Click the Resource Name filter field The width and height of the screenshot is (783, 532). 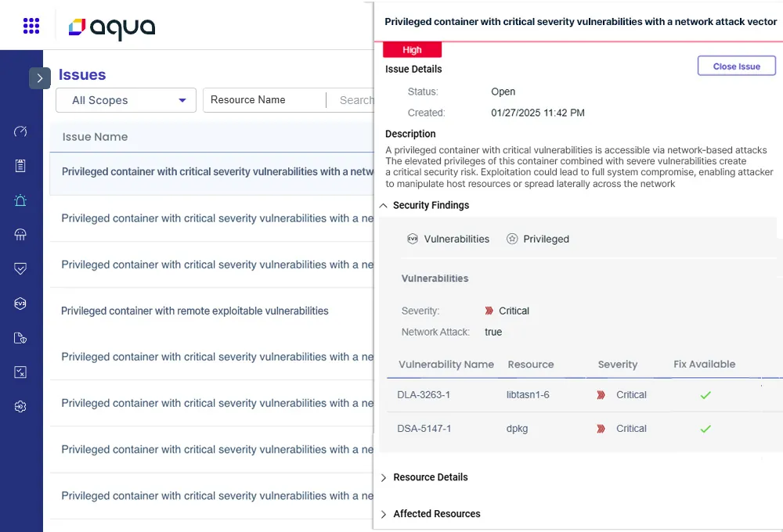tap(265, 100)
